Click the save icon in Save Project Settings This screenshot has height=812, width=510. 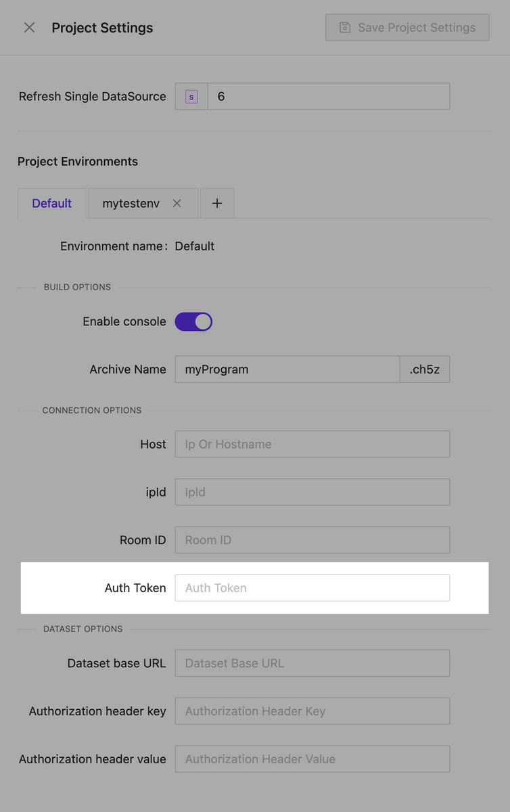coord(345,27)
